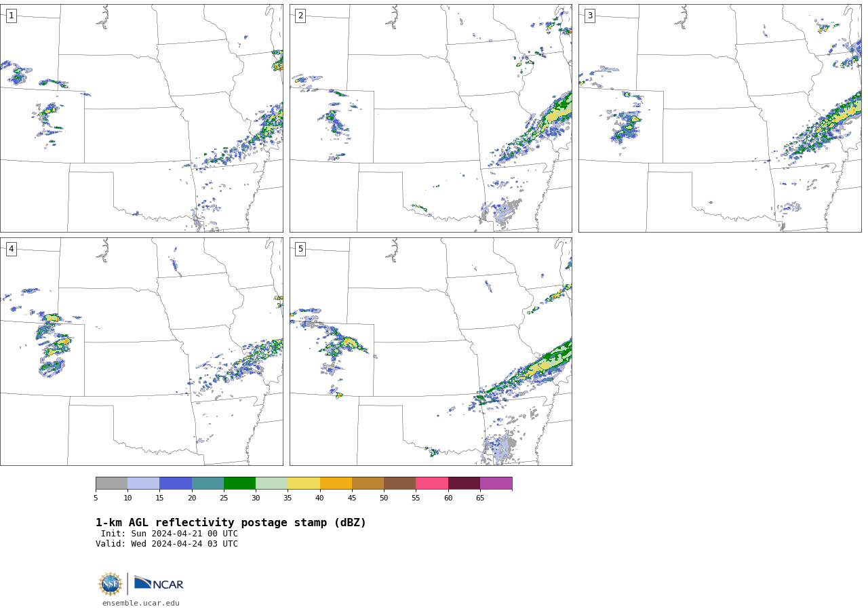The height and width of the screenshot is (611, 868).
Task: Click the colorbar tick label 50
Action: click(x=384, y=498)
